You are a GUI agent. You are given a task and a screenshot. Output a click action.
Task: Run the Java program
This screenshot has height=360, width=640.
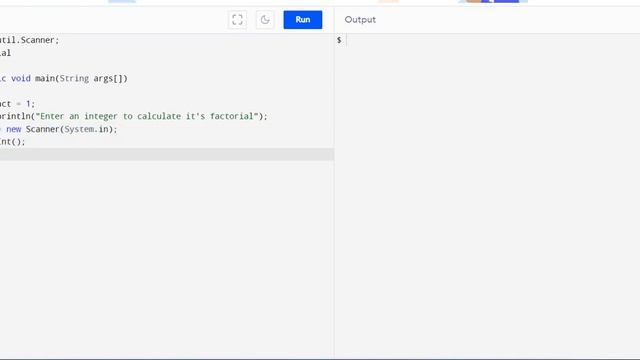tap(303, 20)
